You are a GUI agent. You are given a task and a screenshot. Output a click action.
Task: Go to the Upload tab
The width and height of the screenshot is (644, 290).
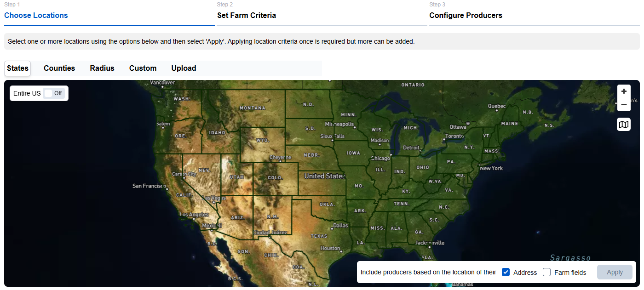tap(184, 68)
